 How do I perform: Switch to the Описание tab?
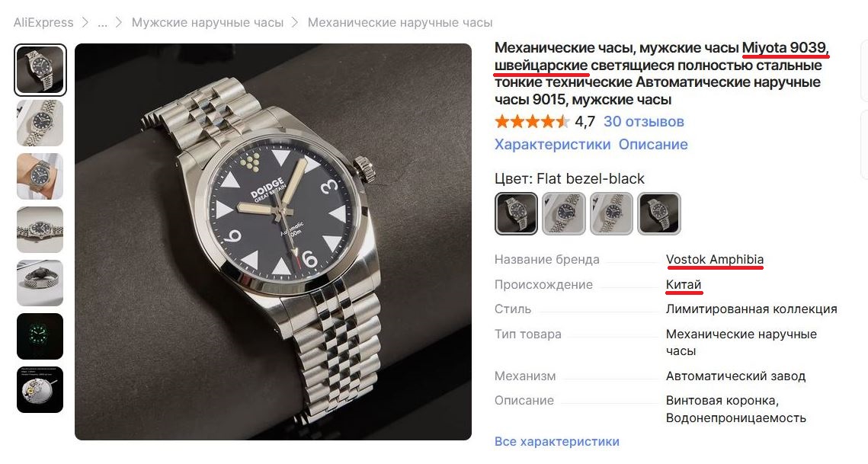(x=653, y=145)
